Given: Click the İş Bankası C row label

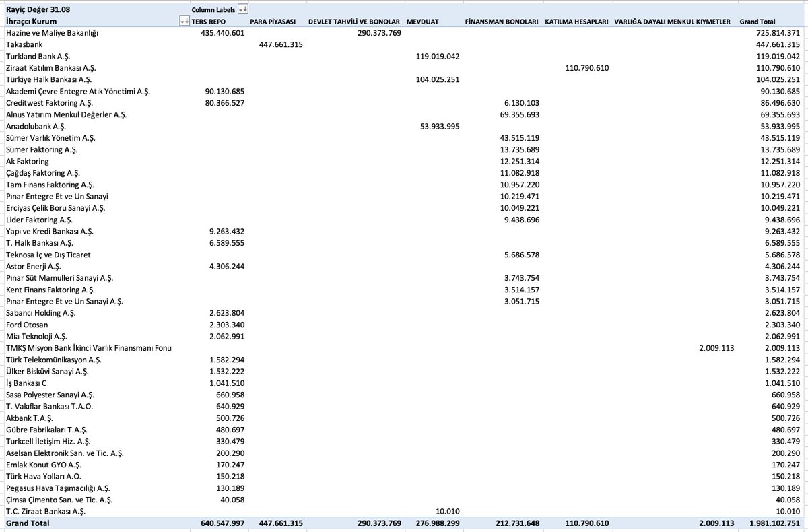Looking at the screenshot, I should pos(26,383).
